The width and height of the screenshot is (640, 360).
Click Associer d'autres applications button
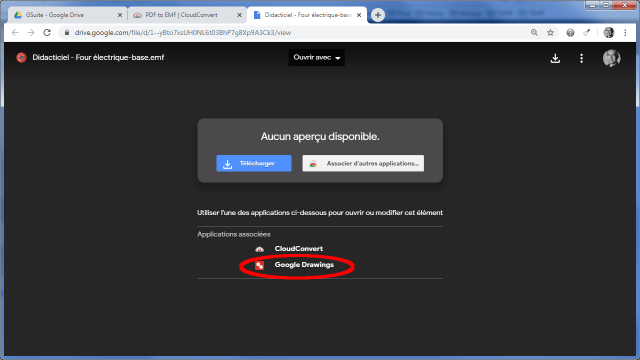(363, 163)
